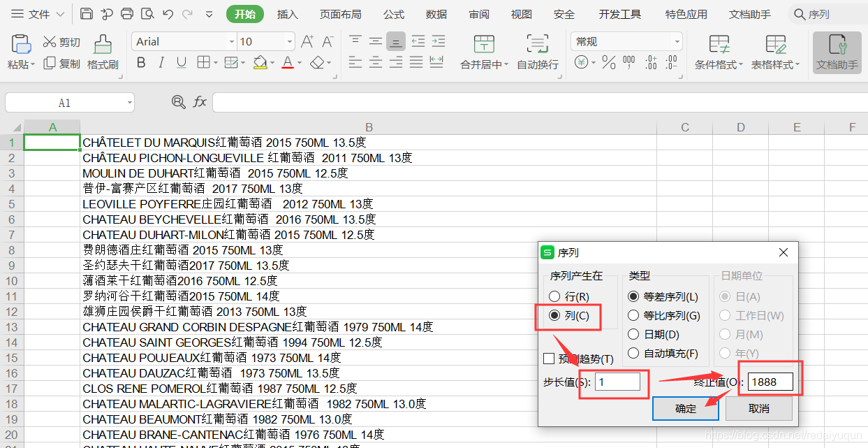
Task: Increase indent in cell
Action: [438, 41]
